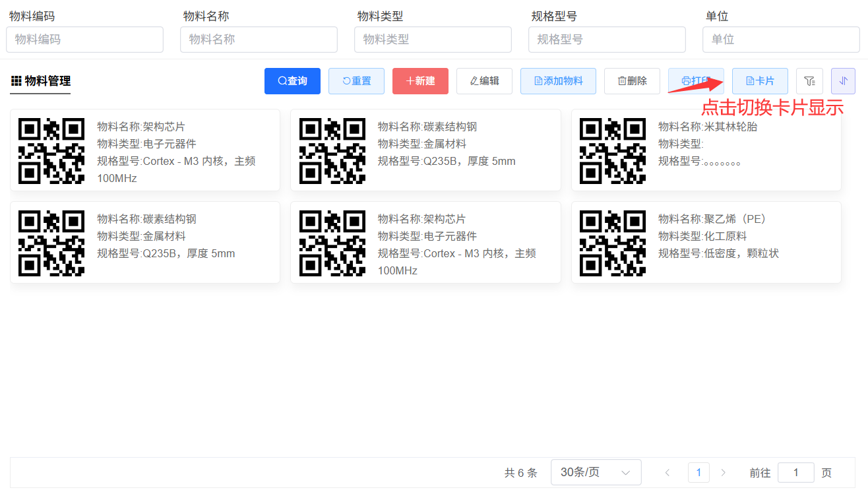Image resolution: width=868 pixels, height=492 pixels.
Task: Click QR code of 聚乙烯（PE） card
Action: click(x=612, y=243)
